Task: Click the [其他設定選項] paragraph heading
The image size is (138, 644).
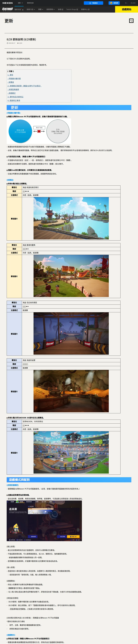Action: coord(13,598)
